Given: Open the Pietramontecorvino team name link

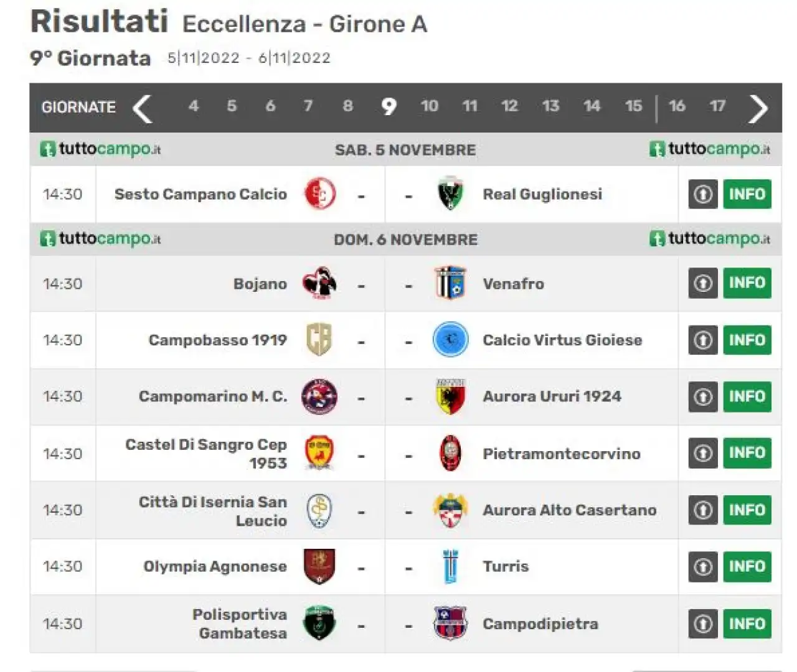Looking at the screenshot, I should [562, 454].
